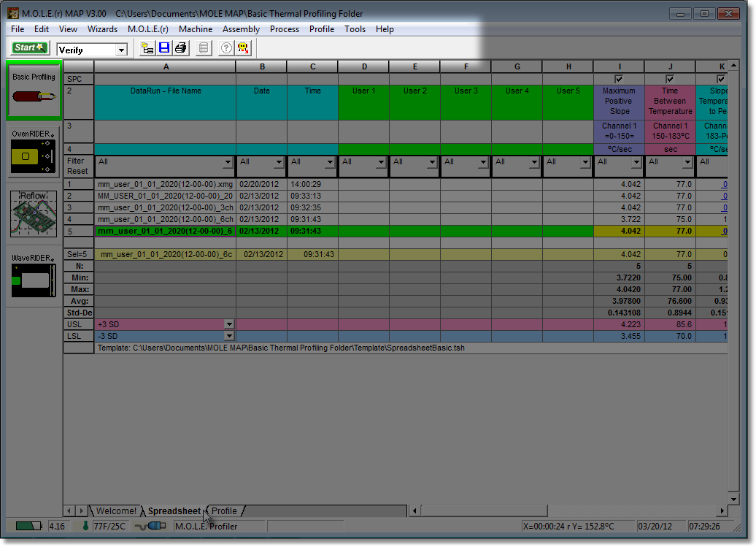
Task: Open the Wizards menu
Action: tap(102, 29)
